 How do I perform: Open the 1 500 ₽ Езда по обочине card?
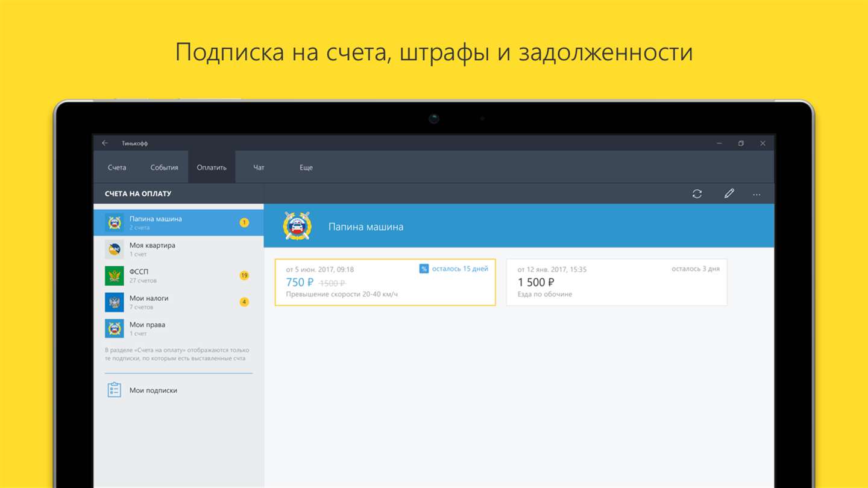[x=617, y=283]
